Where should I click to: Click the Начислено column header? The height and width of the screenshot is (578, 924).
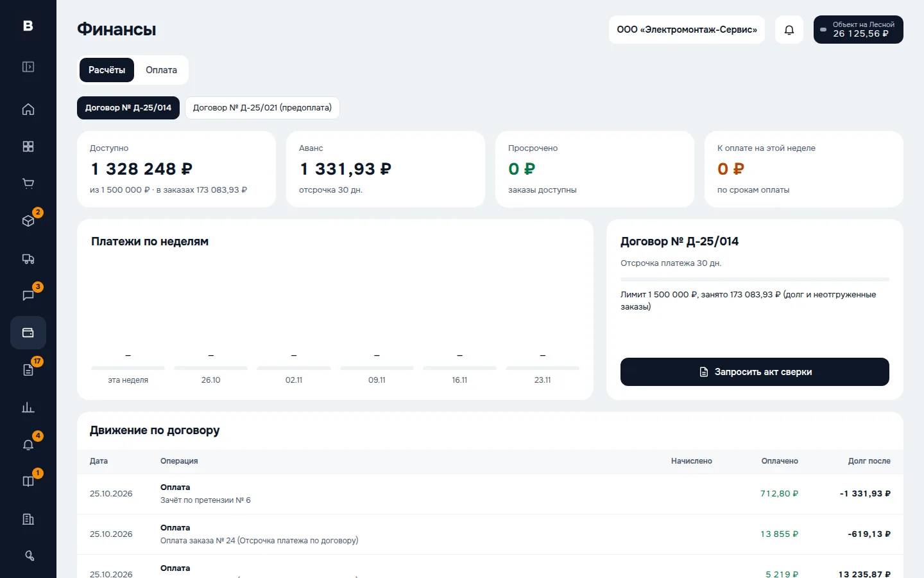[692, 461]
